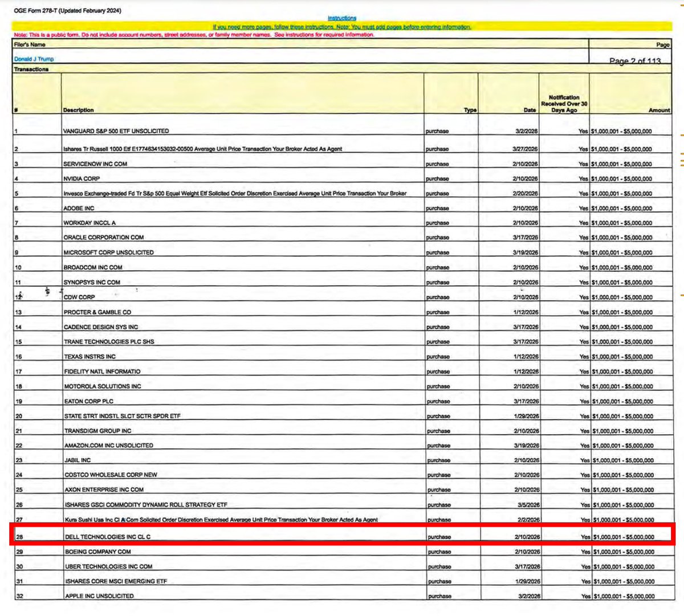Select 'AMAZON.COM INC UNSOLICITED' description

click(109, 445)
